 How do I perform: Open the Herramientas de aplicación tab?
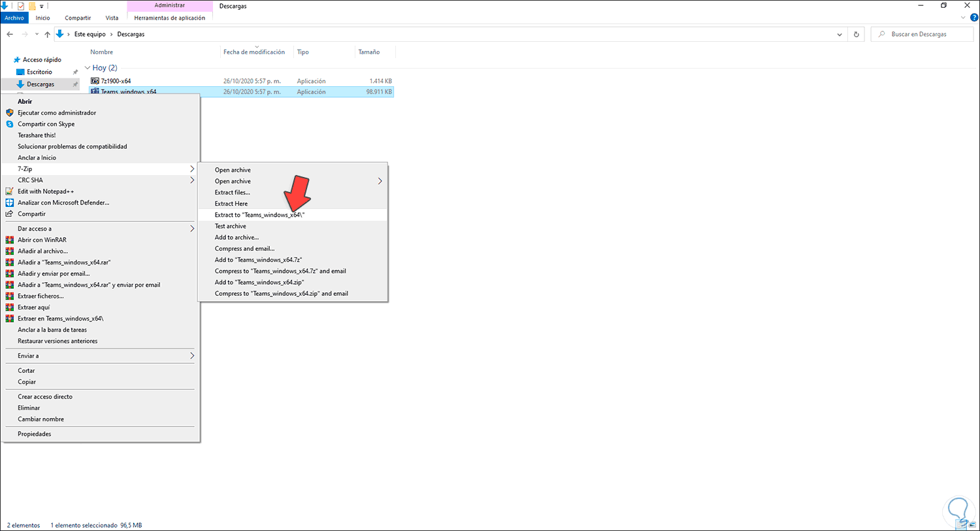(170, 18)
